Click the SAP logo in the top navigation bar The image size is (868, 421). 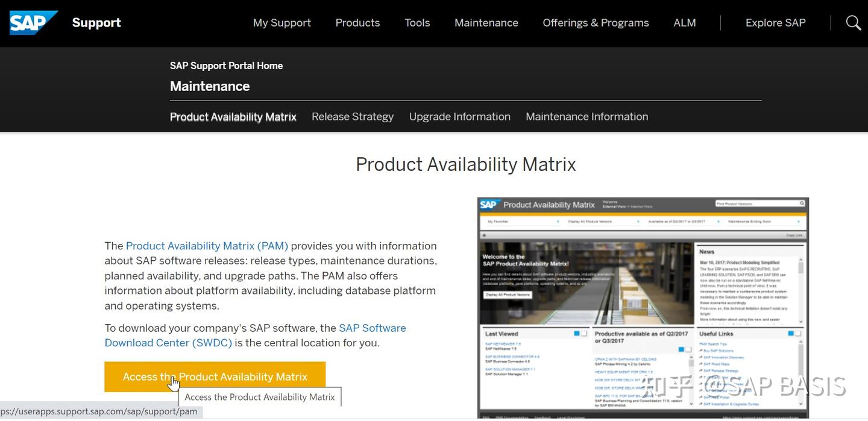click(33, 22)
